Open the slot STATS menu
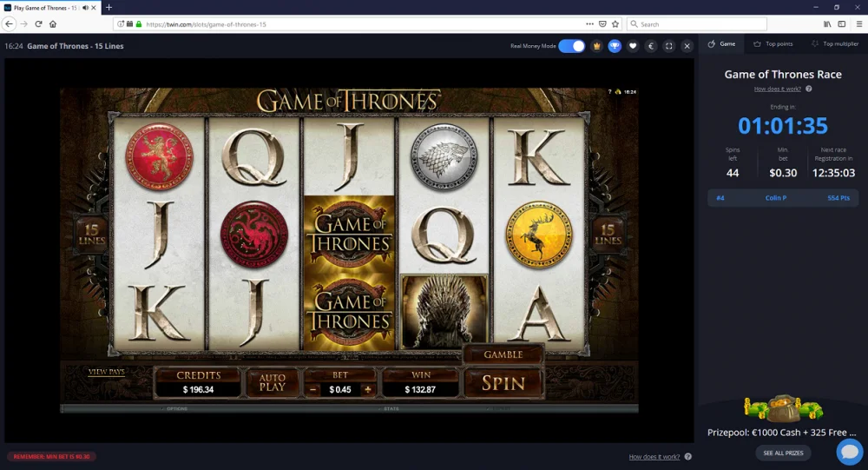The width and height of the screenshot is (868, 470). click(x=391, y=408)
